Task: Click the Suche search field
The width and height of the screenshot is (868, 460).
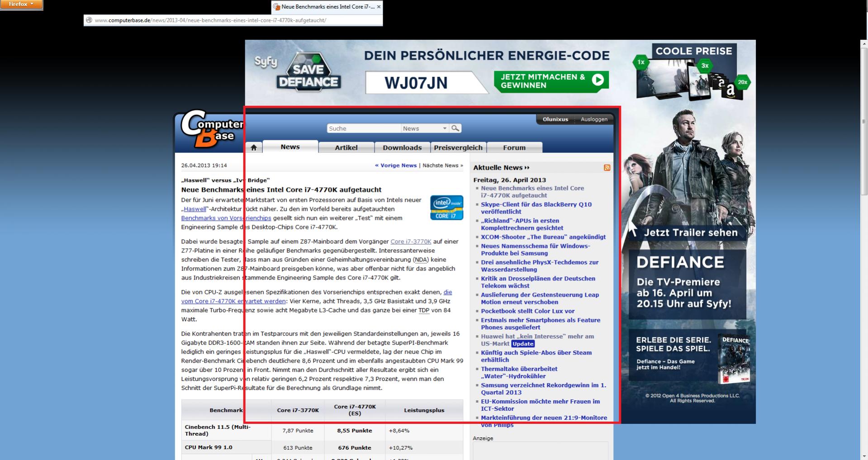Action: [364, 128]
